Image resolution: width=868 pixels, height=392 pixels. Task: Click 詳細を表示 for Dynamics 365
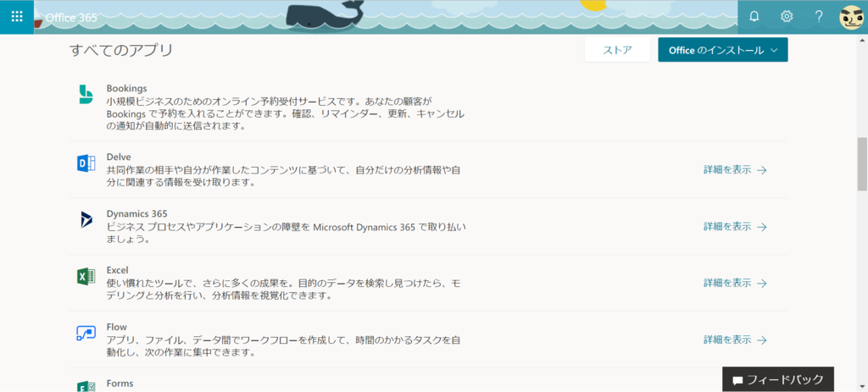tap(735, 226)
